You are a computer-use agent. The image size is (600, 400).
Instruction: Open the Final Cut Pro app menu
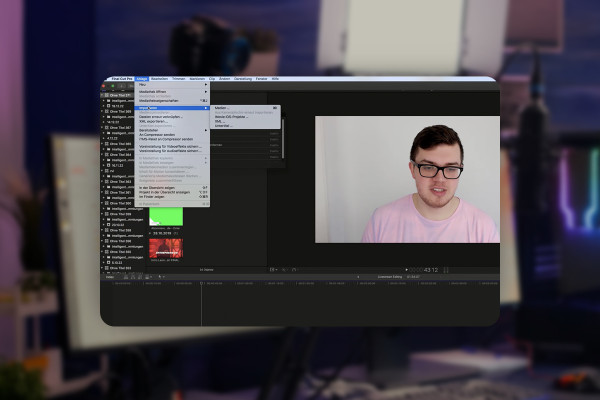coord(122,79)
